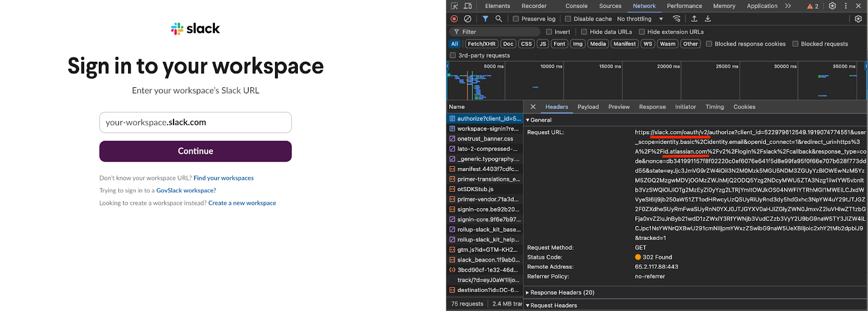
Task: Filter by Doc requests
Action: pyautogui.click(x=508, y=44)
